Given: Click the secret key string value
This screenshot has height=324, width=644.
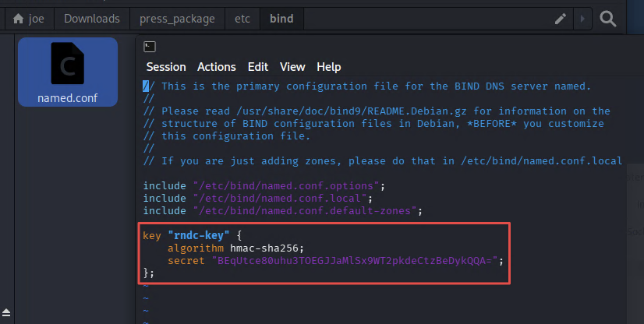Looking at the screenshot, I should 355,261.
